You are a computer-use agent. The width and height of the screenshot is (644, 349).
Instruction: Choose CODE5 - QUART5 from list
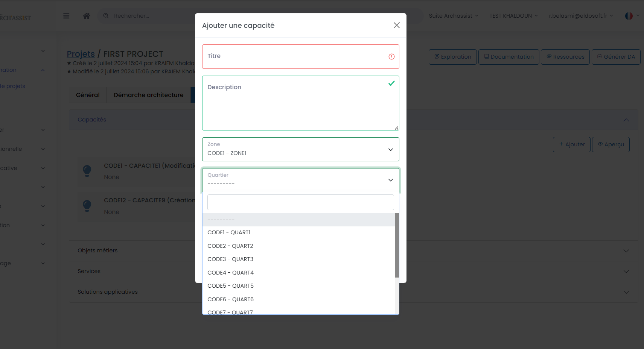230,286
